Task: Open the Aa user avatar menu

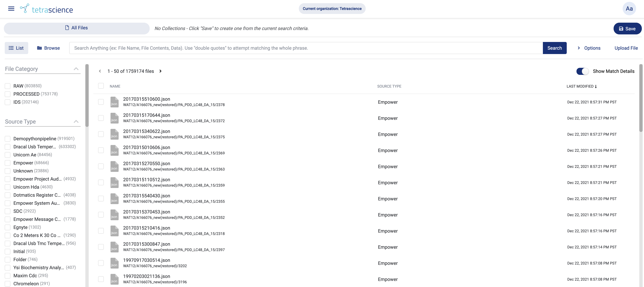Action: click(x=629, y=9)
